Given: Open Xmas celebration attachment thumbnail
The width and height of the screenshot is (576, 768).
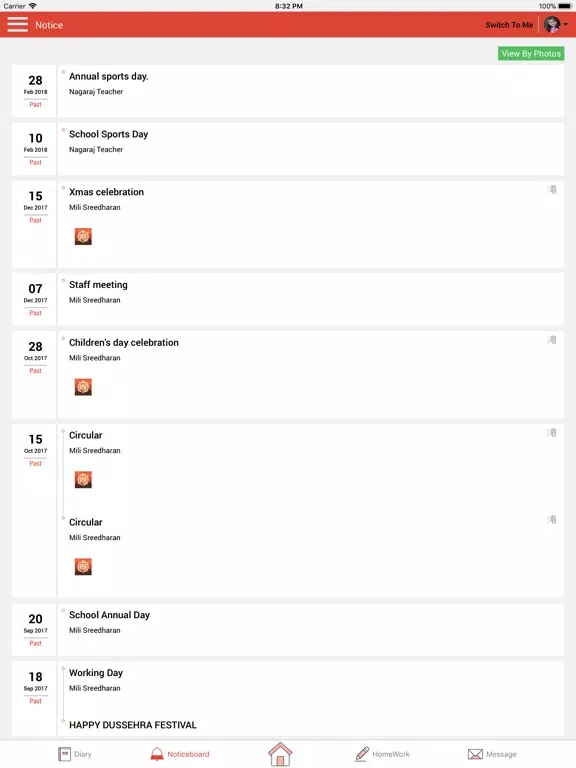Looking at the screenshot, I should point(83,237).
